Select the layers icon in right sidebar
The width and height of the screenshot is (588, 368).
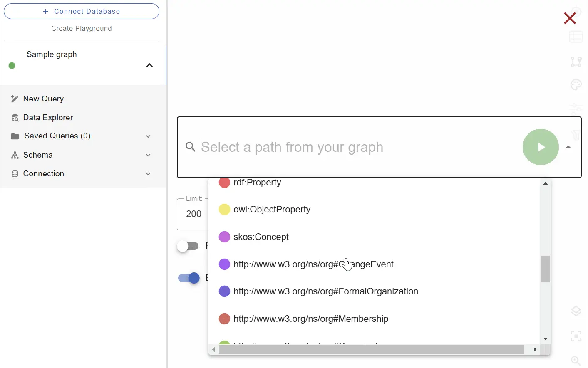click(576, 311)
